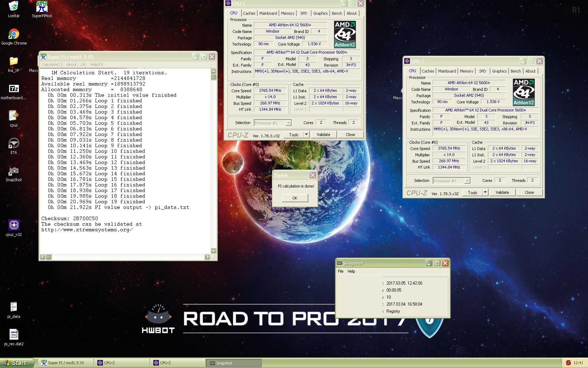Screen dimensions: 588x368
Task: Switch to Bench tab in upper CPU-Z
Action: point(337,13)
